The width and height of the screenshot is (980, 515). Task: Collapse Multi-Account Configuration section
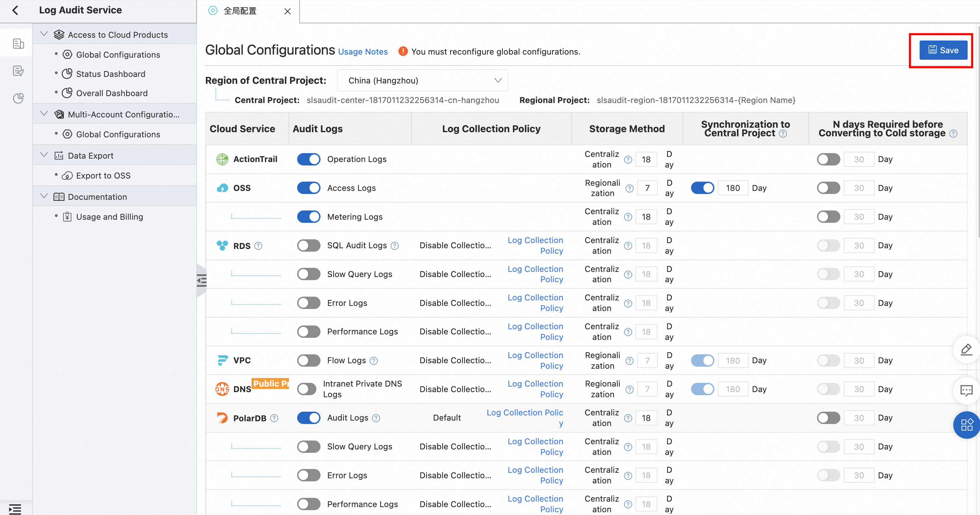pyautogui.click(x=44, y=114)
